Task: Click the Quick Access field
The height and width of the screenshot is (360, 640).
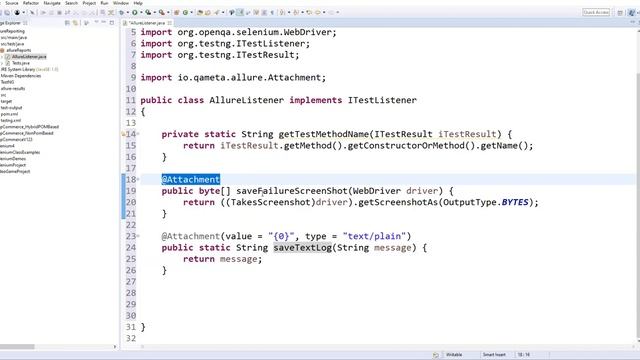Action: click(596, 12)
